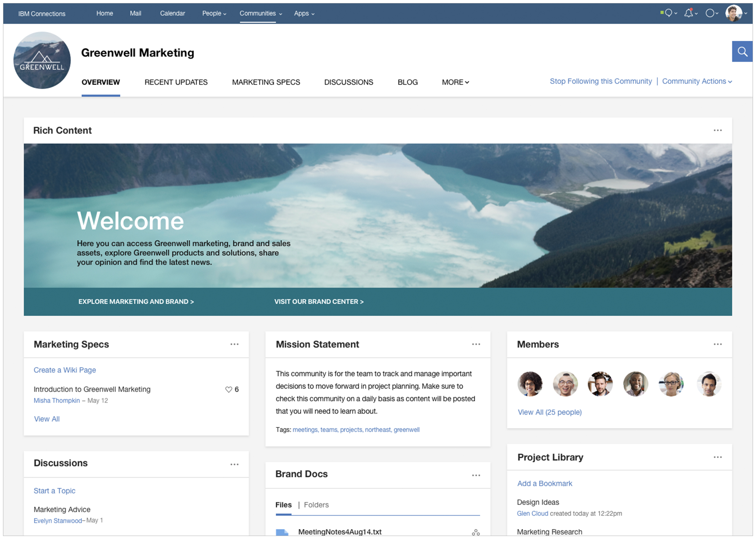
Task: Click the IBM Connections brand label
Action: click(42, 14)
